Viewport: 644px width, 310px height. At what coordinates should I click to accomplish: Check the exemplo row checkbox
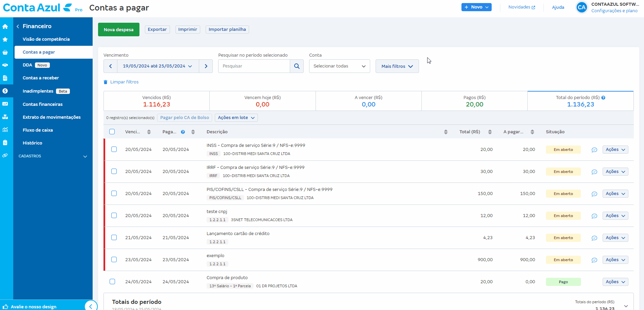pyautogui.click(x=114, y=259)
